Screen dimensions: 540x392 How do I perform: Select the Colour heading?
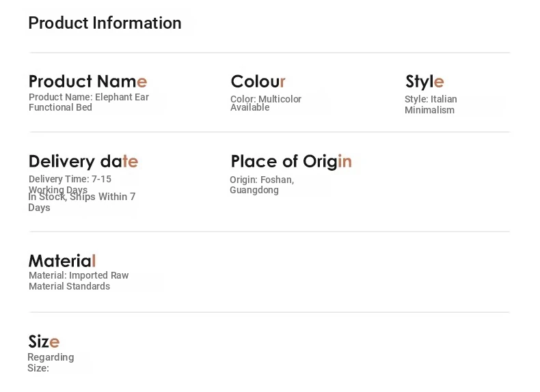coord(258,81)
